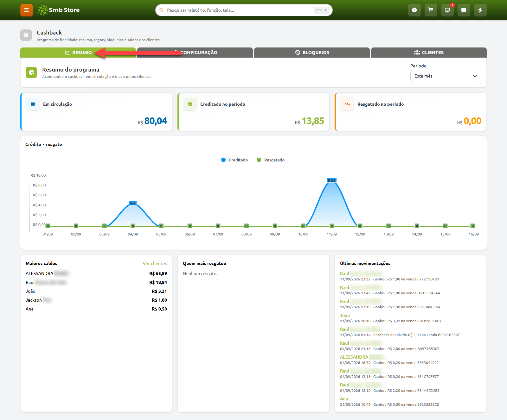Switch to the Bloqueios tab

(x=312, y=53)
